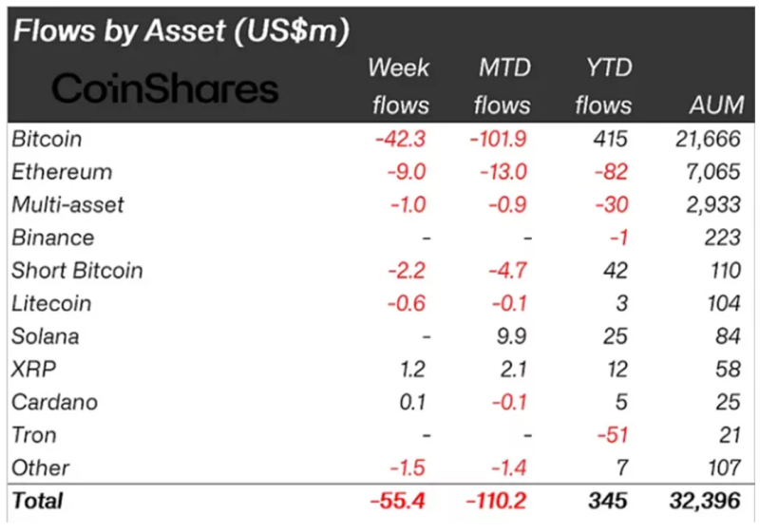760x532 pixels.
Task: Click Solana's MTD flows value 9.9
Action: tap(511, 336)
